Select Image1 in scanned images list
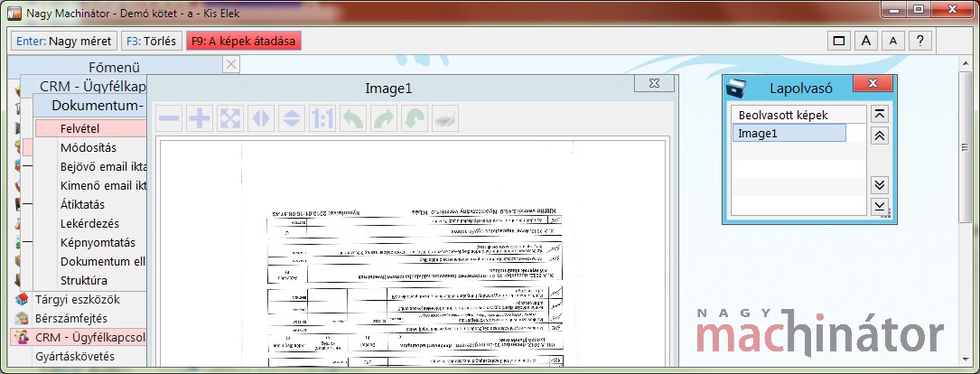Screen dimensions: 980x374 click(x=789, y=133)
